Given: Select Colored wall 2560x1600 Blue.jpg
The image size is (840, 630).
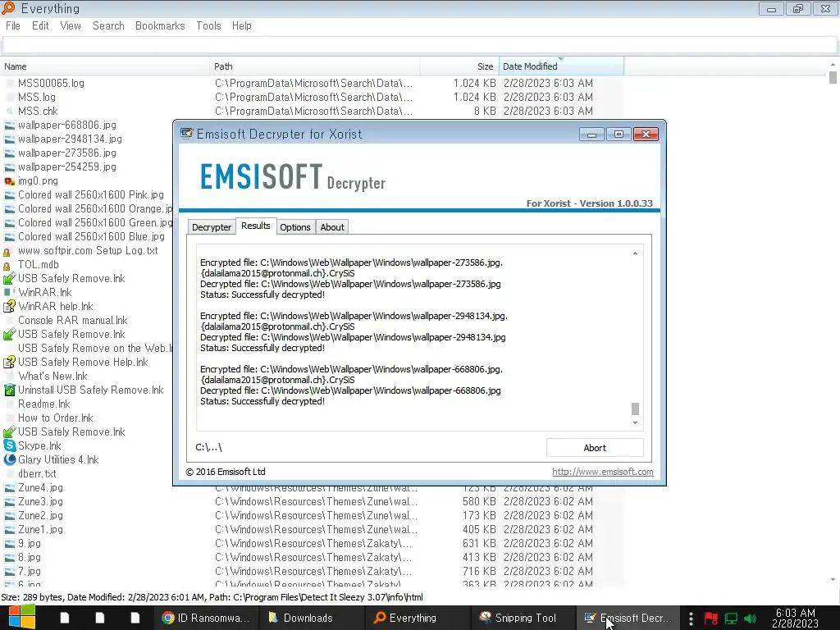Looking at the screenshot, I should click(x=92, y=237).
